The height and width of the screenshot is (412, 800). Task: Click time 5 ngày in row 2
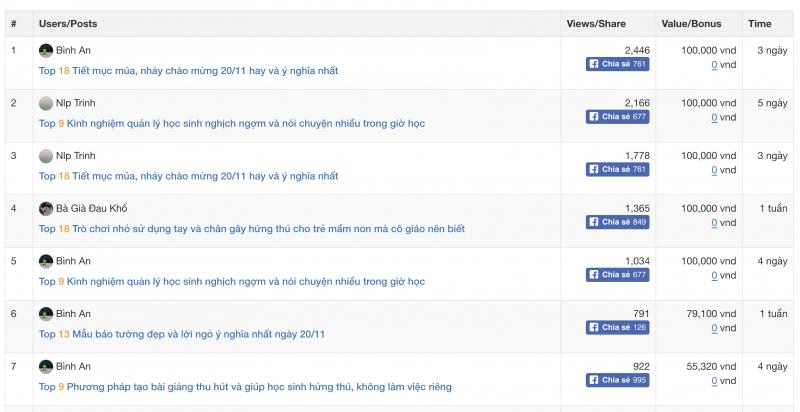[x=772, y=103]
